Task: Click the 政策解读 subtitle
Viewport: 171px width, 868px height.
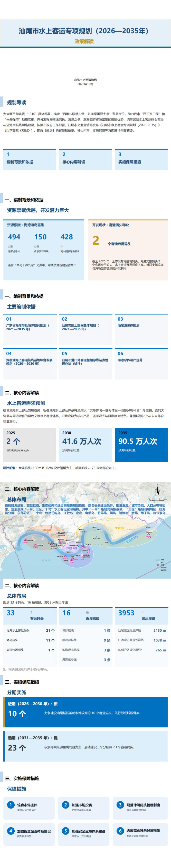Action: [x=84, y=41]
